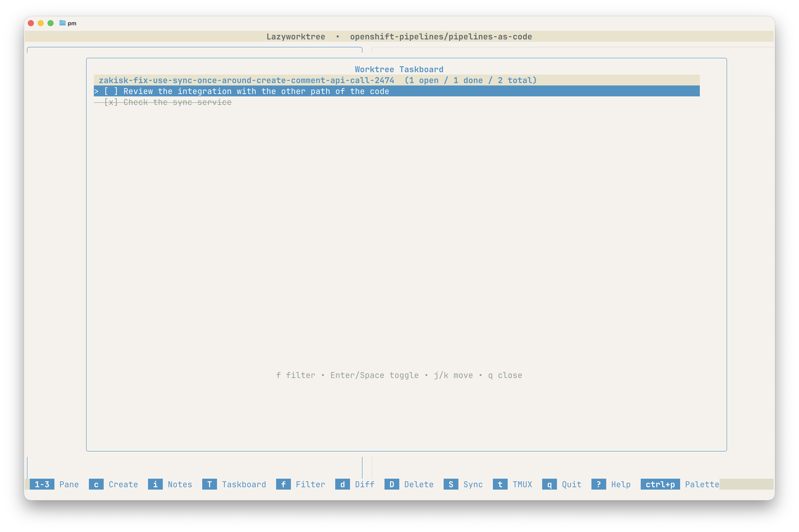Viewport: 799px width, 532px height.
Task: Expand the folder icon in the title bar
Action: (x=62, y=23)
